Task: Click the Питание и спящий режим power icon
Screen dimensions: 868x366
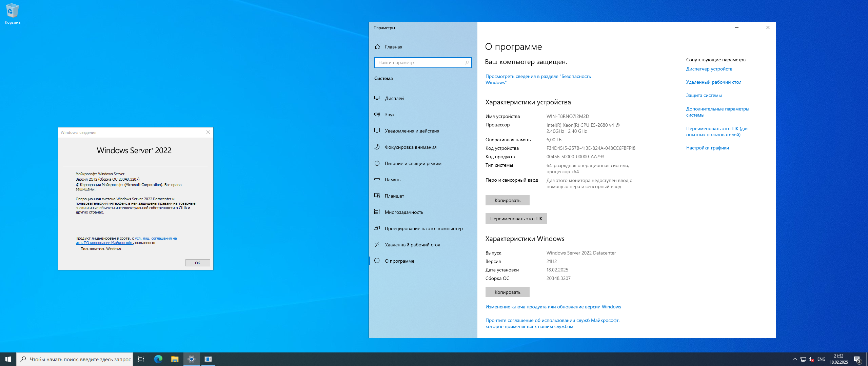Action: point(377,163)
